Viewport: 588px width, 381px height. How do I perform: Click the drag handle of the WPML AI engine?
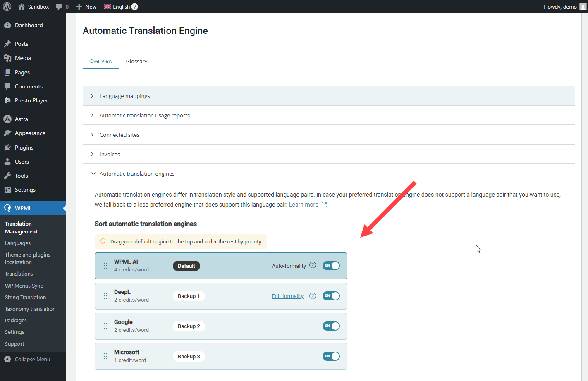pos(105,266)
